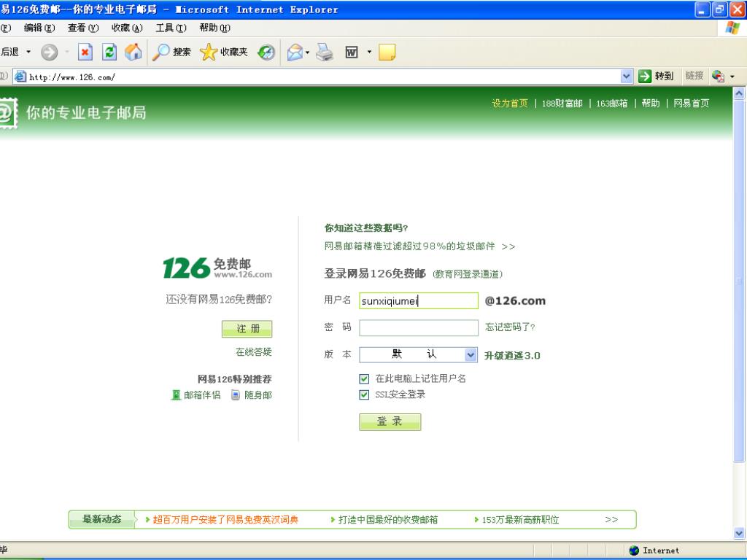Click the Forward navigation arrow icon
The width and height of the screenshot is (747, 560).
tap(49, 52)
